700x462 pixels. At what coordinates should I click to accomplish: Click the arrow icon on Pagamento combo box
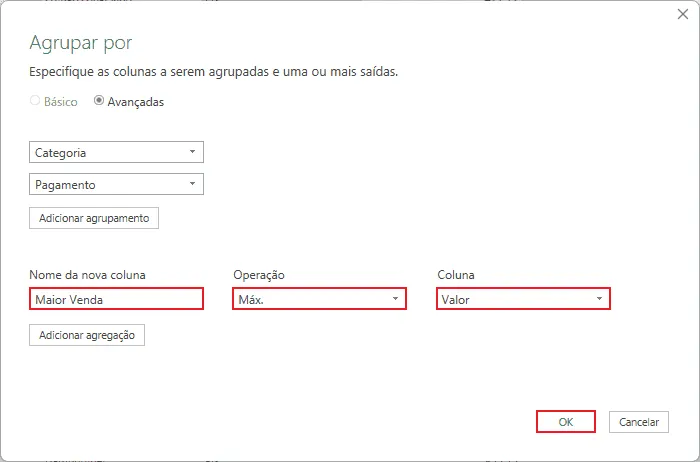(192, 183)
